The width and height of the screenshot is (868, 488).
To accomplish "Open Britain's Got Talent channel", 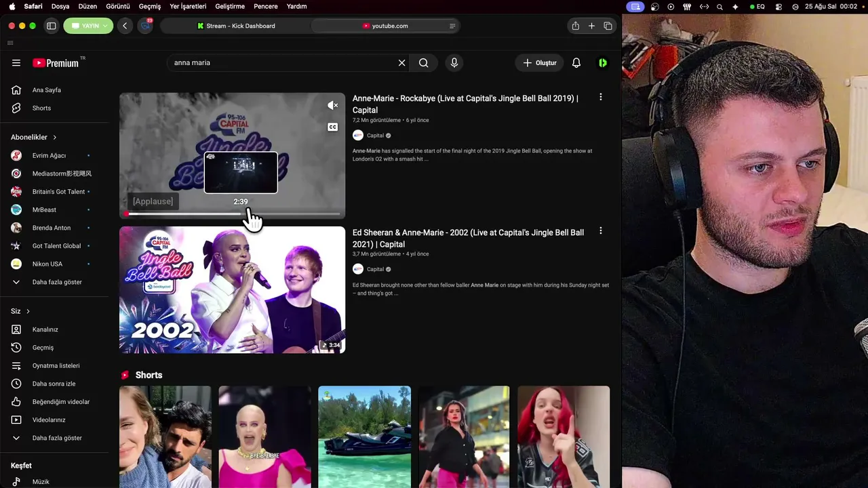I will (54, 192).
